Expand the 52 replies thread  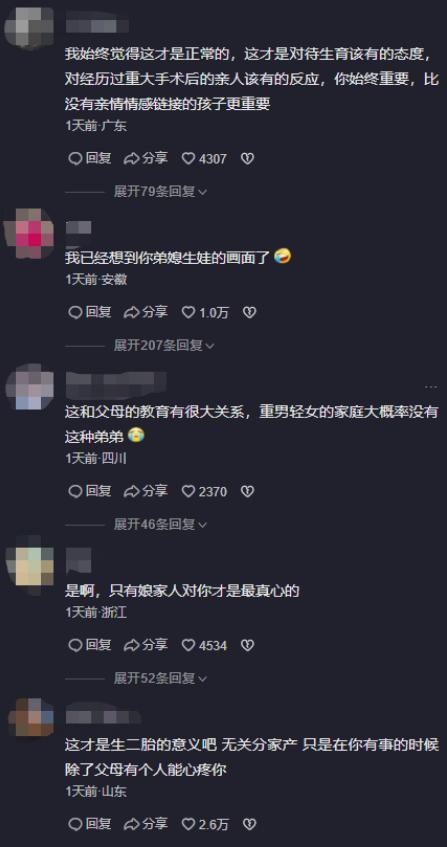click(x=160, y=678)
